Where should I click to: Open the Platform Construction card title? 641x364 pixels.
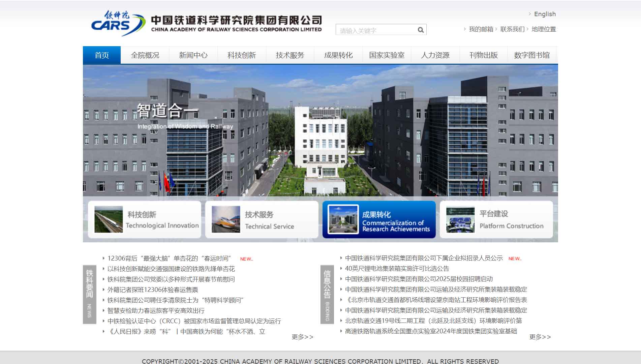(511, 220)
